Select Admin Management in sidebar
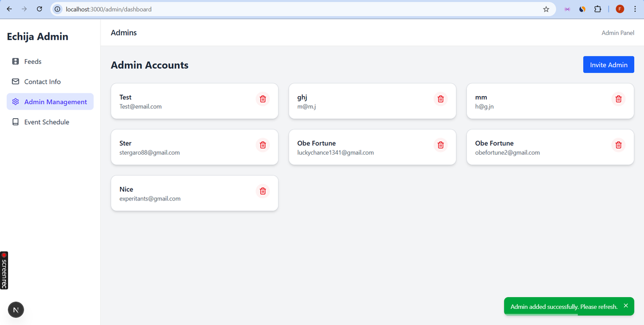 (x=50, y=102)
